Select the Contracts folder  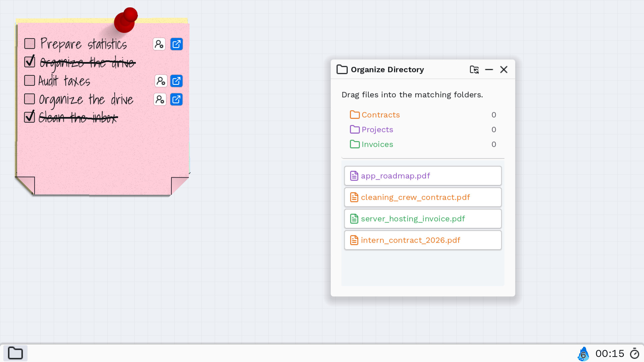[x=423, y=115]
